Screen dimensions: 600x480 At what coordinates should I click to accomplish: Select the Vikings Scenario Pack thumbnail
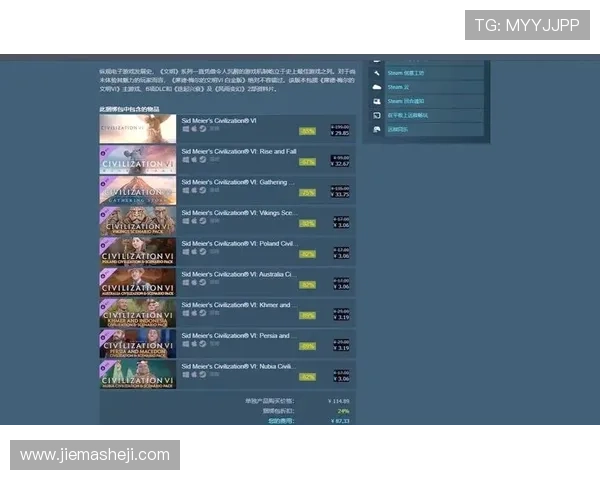(x=137, y=220)
